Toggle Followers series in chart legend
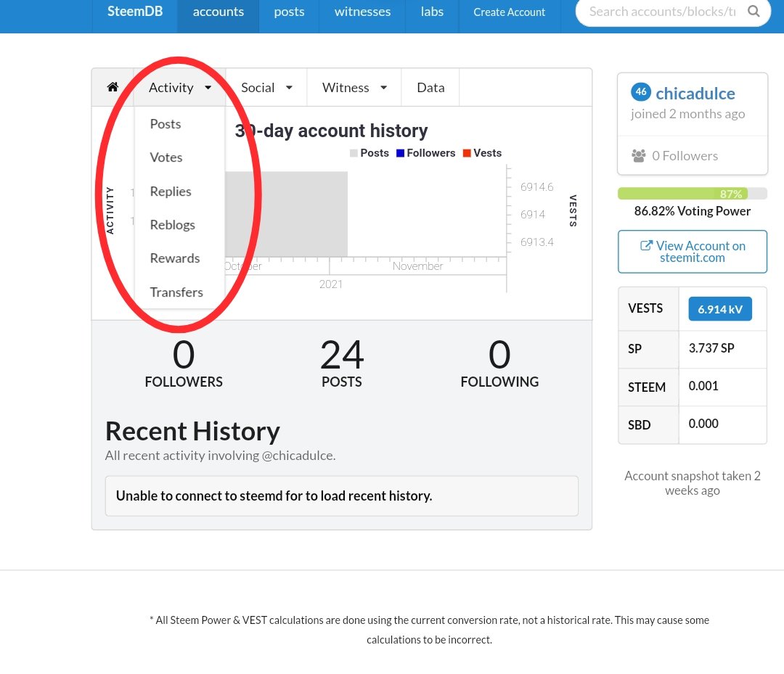This screenshot has height=674, width=784. (x=425, y=153)
